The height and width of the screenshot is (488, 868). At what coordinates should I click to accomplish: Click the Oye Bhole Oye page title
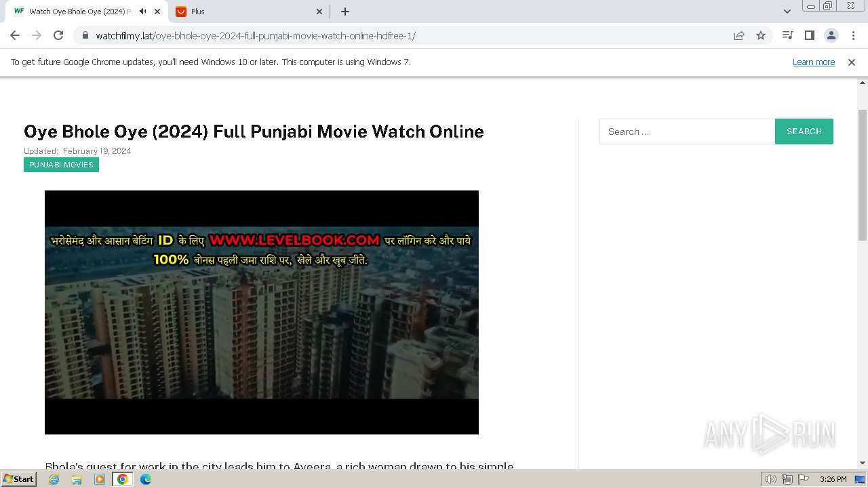pyautogui.click(x=254, y=131)
